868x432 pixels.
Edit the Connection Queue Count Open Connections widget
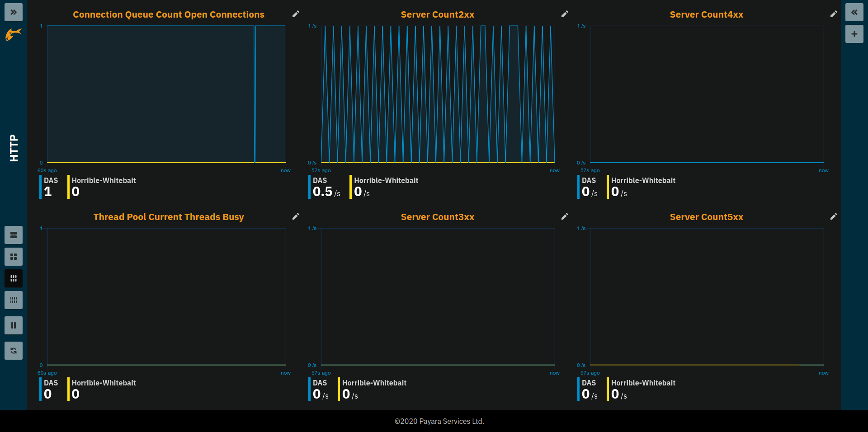(x=296, y=14)
